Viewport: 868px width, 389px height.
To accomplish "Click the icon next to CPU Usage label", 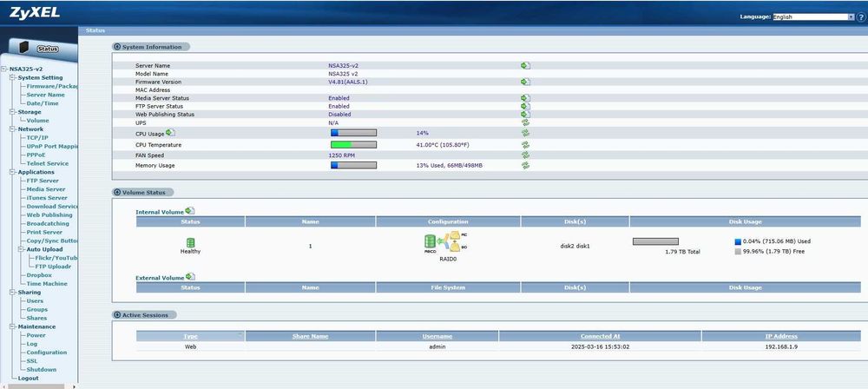I will [170, 133].
